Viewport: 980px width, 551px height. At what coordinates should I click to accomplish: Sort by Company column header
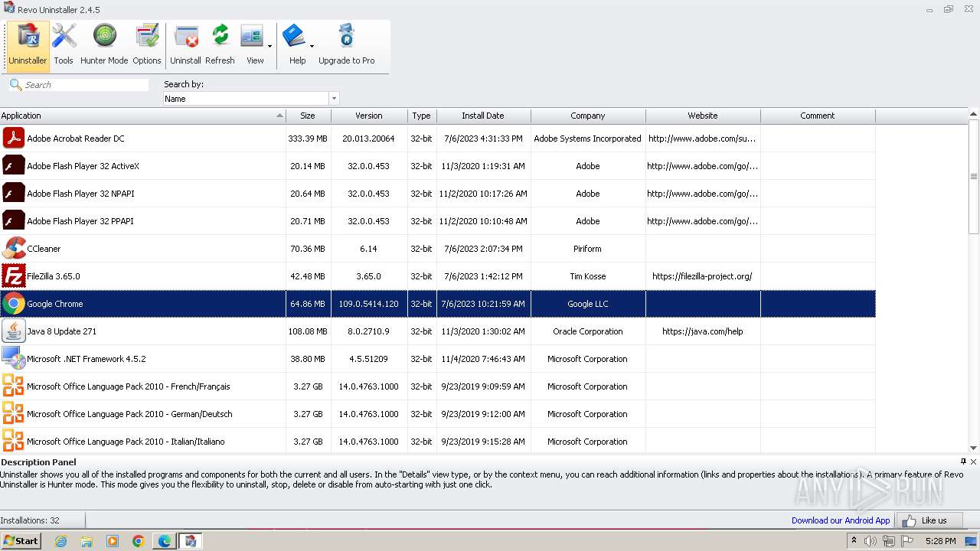click(588, 116)
